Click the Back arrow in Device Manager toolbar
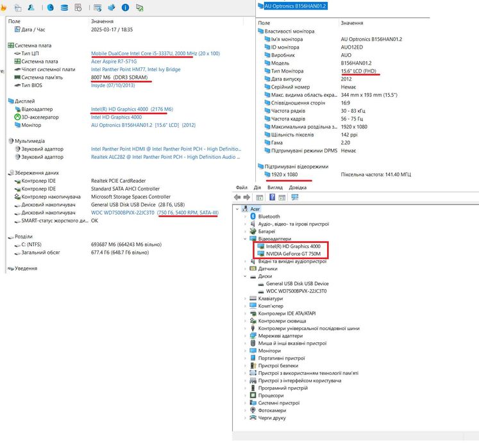This screenshot has width=479, height=448. (237, 197)
